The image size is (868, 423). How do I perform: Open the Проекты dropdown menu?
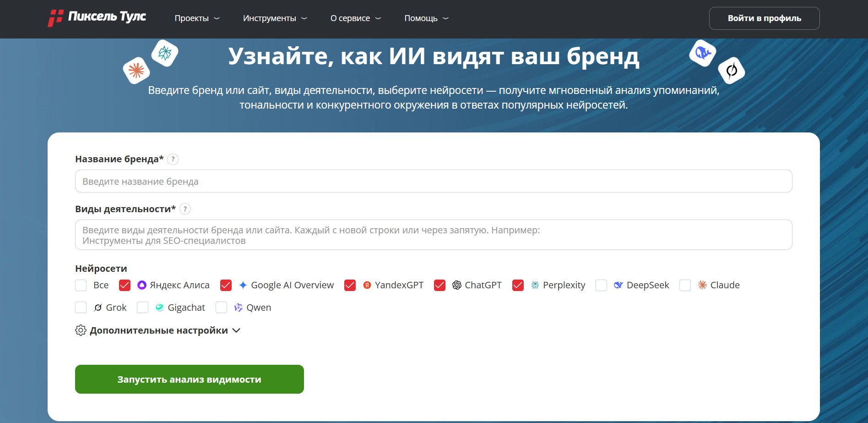pyautogui.click(x=197, y=18)
